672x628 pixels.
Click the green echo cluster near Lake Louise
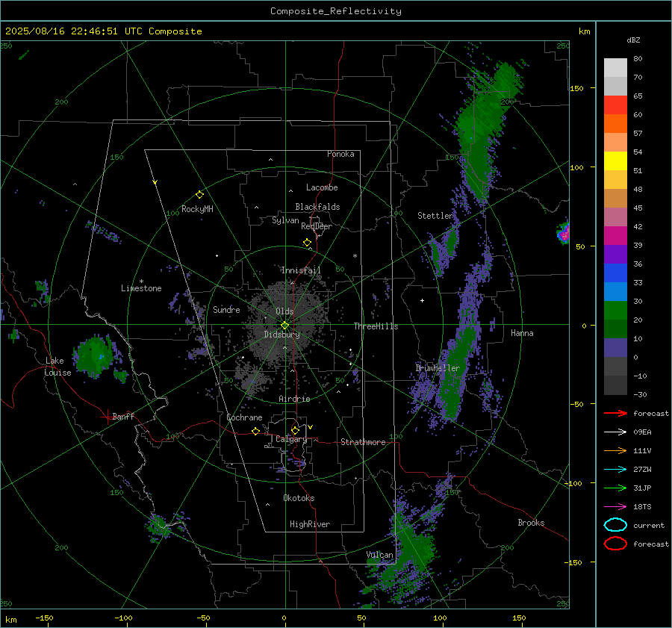94,357
